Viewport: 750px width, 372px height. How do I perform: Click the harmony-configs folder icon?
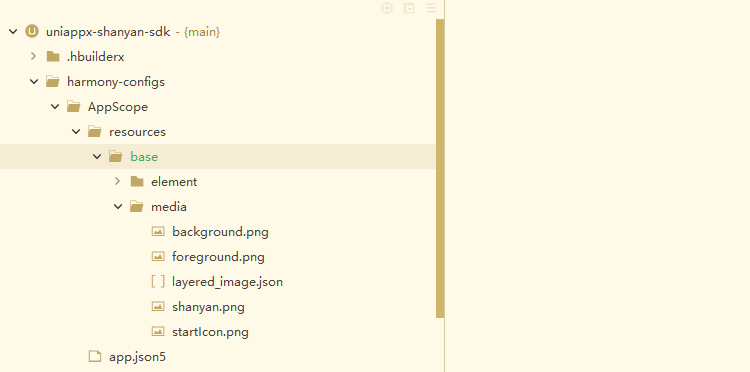[x=53, y=82]
